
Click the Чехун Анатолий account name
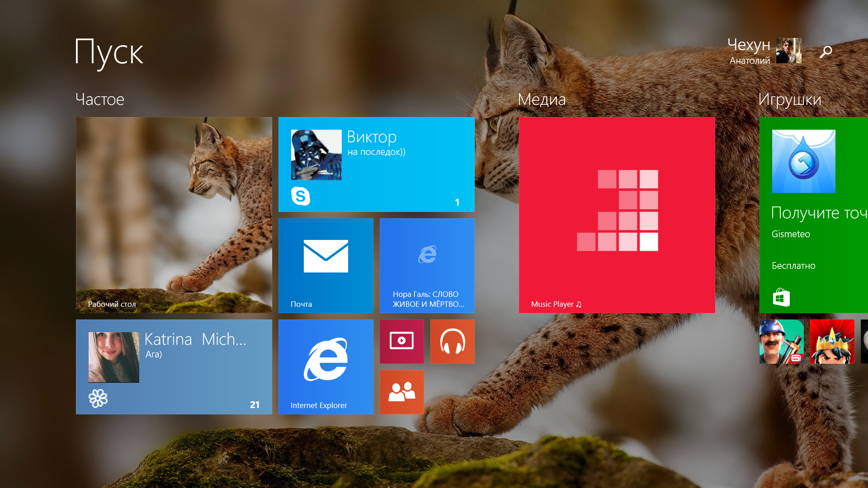click(x=750, y=51)
